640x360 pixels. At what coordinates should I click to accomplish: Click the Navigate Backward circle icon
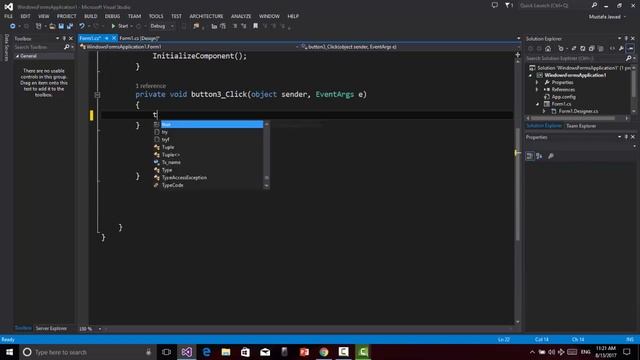coord(13,26)
